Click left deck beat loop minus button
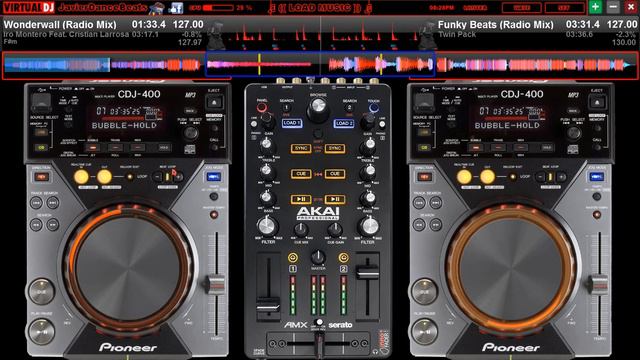The width and height of the screenshot is (640, 360). tap(157, 177)
